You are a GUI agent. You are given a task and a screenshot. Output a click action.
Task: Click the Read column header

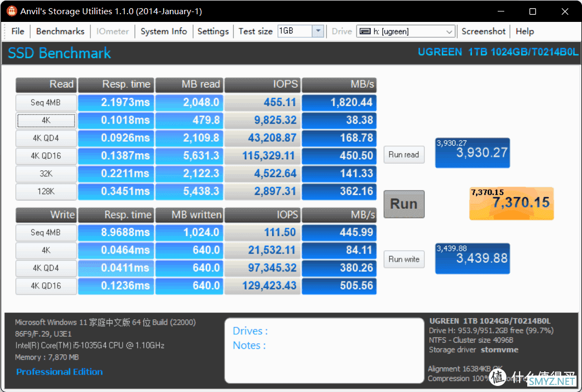[46, 85]
